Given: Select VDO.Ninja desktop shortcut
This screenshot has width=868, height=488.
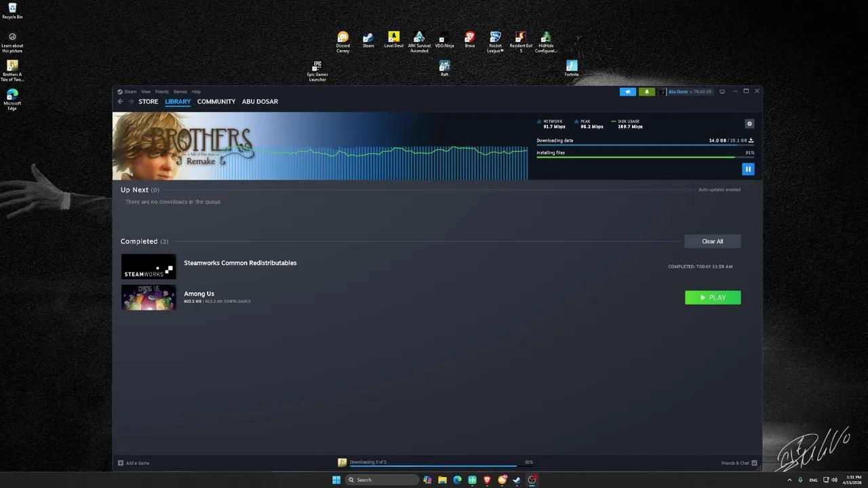Looking at the screenshot, I should (444, 39).
